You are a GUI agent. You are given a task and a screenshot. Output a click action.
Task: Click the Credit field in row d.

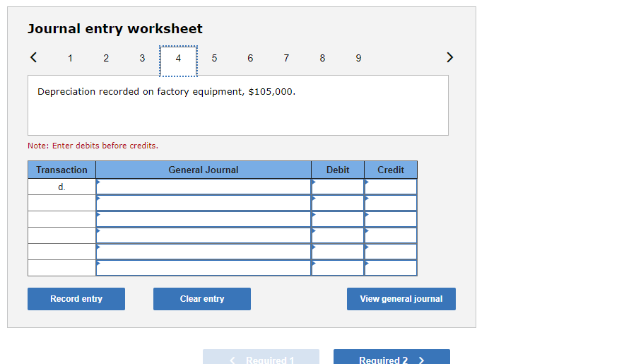click(x=391, y=187)
